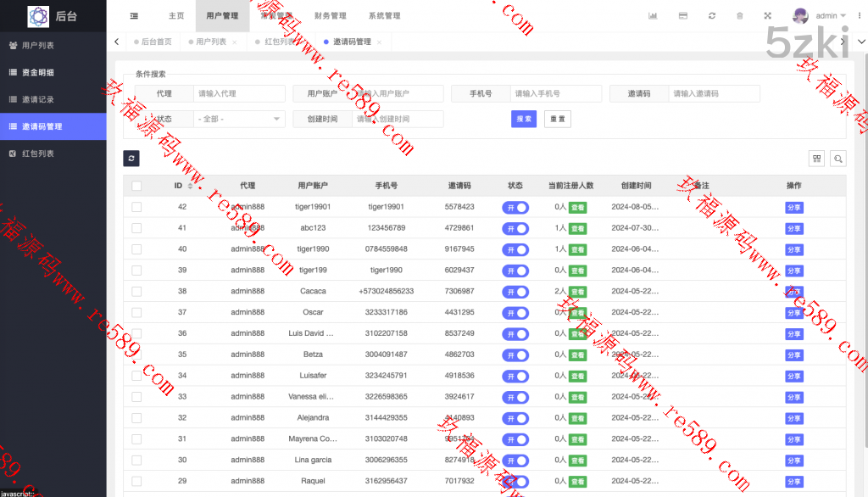Click the bar chart icon in header
This screenshot has width=868, height=497.
[653, 16]
